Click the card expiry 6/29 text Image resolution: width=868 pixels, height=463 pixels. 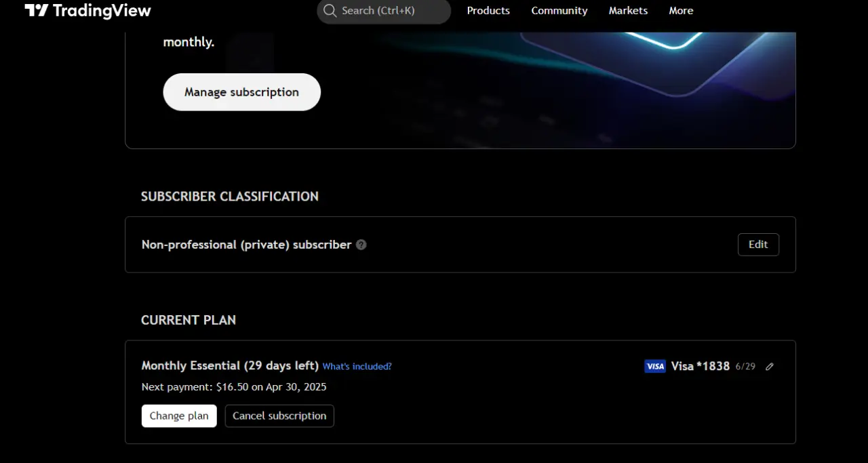click(745, 367)
